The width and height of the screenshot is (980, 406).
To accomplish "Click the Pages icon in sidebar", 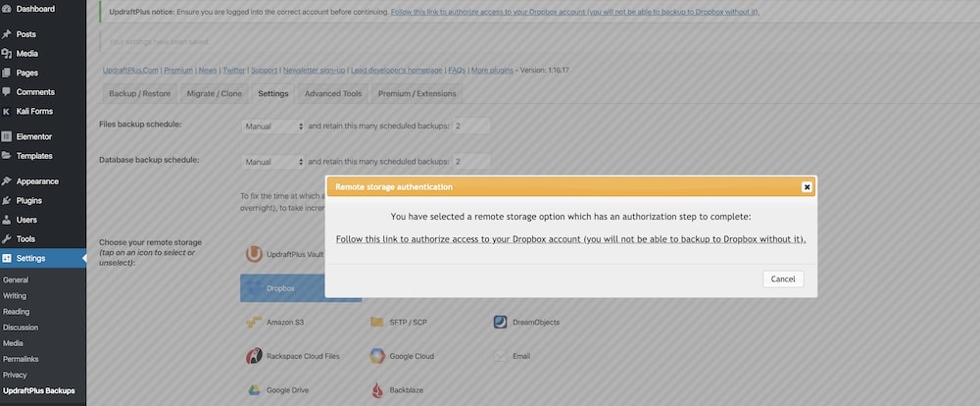I will point(6,73).
